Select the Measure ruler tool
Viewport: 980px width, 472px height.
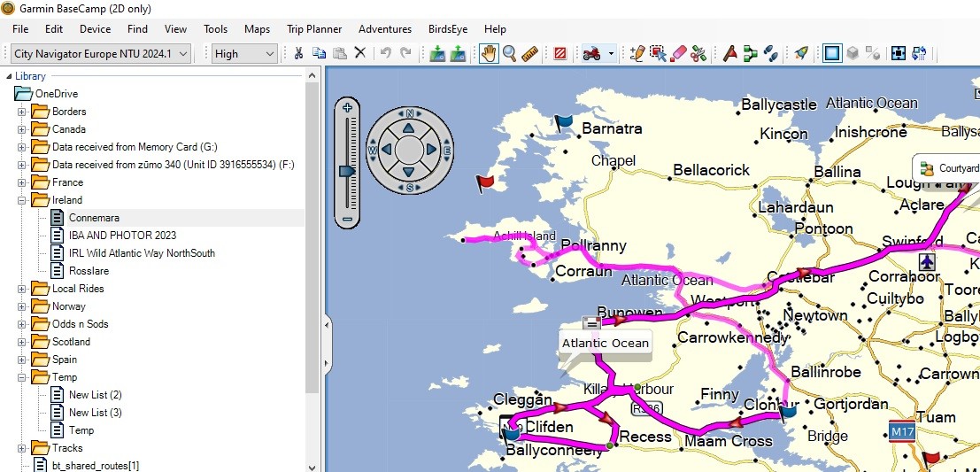pos(530,54)
